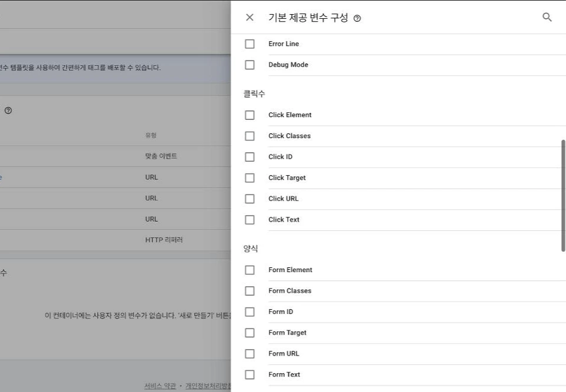The image size is (566, 392).
Task: Enable the Click URL variable
Action: (x=249, y=199)
